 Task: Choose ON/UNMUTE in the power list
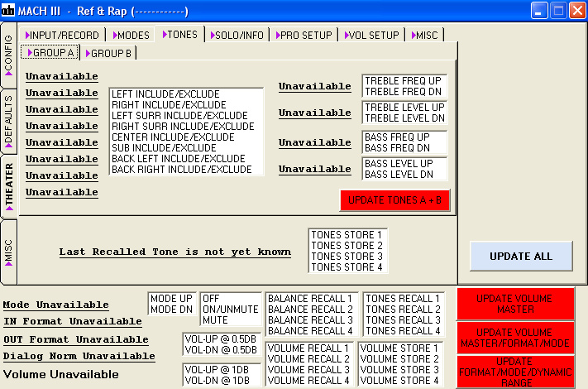click(230, 310)
